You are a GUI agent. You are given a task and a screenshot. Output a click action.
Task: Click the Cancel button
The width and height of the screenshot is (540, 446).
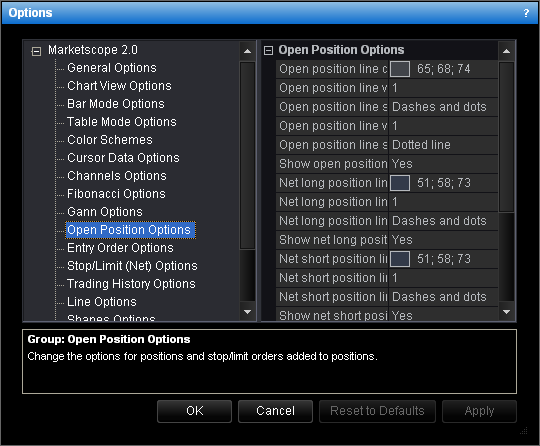click(276, 411)
